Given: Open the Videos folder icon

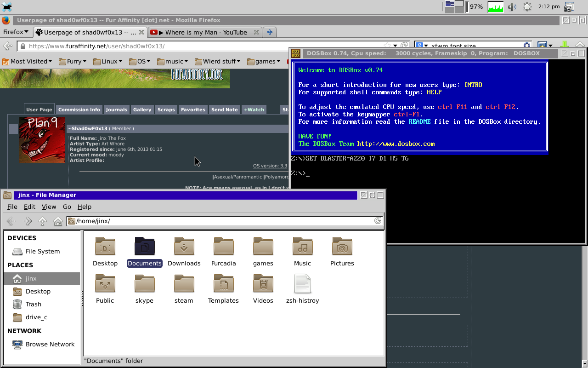Looking at the screenshot, I should click(263, 283).
